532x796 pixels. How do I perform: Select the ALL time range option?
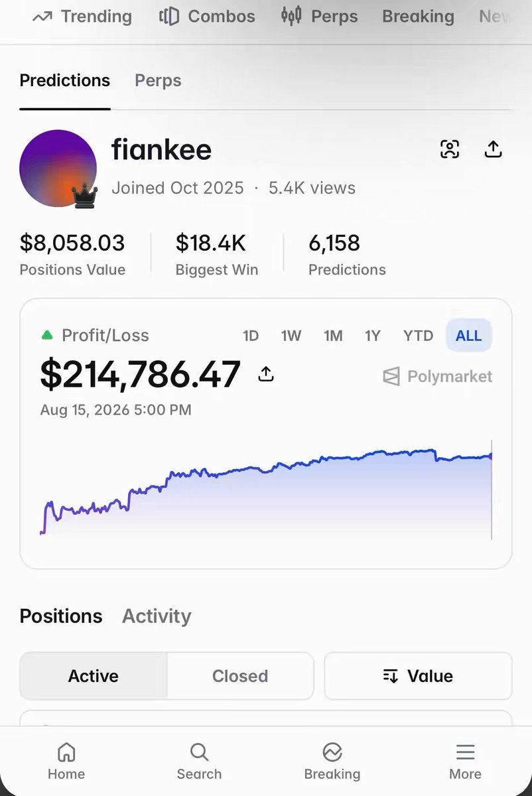(x=468, y=336)
